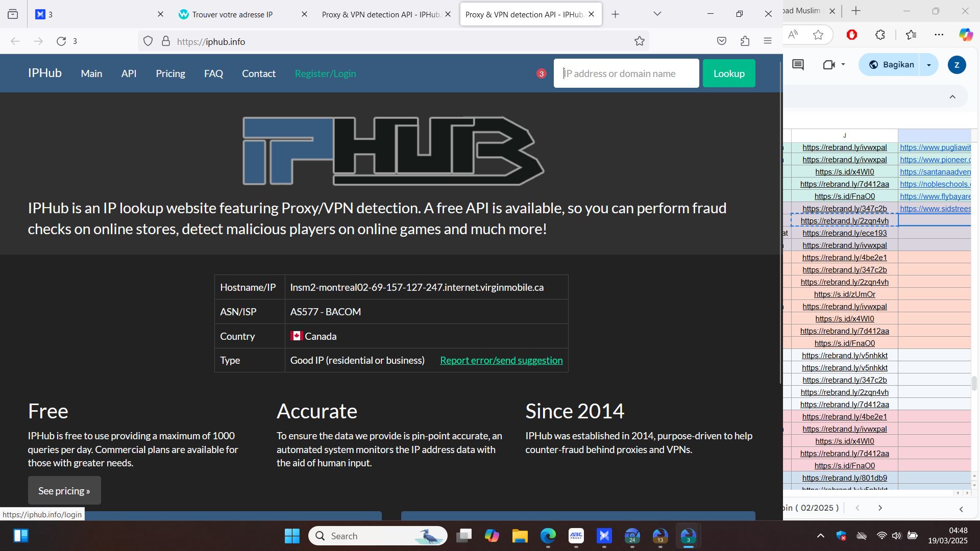The image size is (980, 551).
Task: Open FAQ in IPHub navigation
Action: (213, 73)
